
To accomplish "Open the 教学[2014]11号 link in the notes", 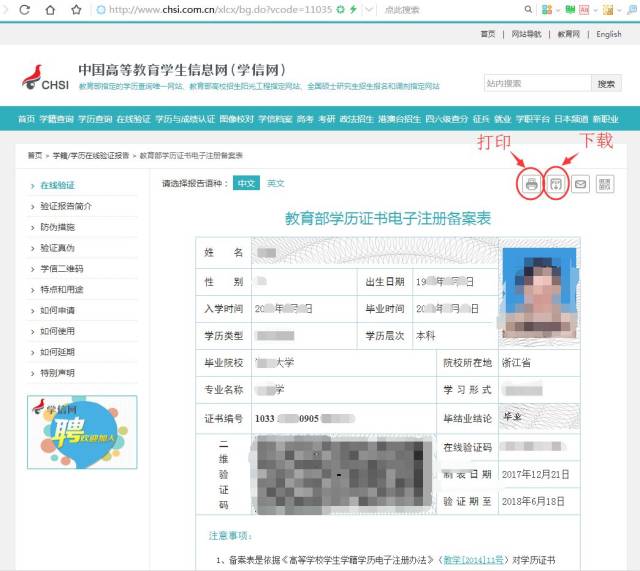I will (x=473, y=560).
